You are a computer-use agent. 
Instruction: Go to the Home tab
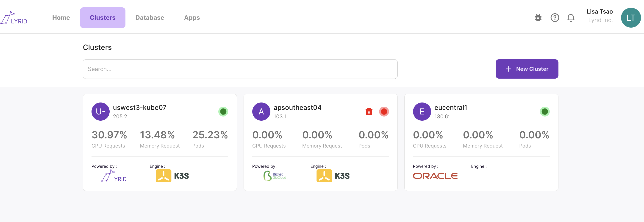(61, 18)
